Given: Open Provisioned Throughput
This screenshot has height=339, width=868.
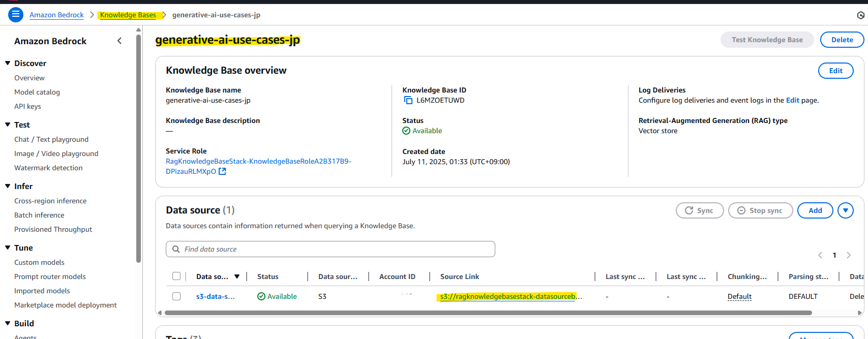Looking at the screenshot, I should coord(53,229).
